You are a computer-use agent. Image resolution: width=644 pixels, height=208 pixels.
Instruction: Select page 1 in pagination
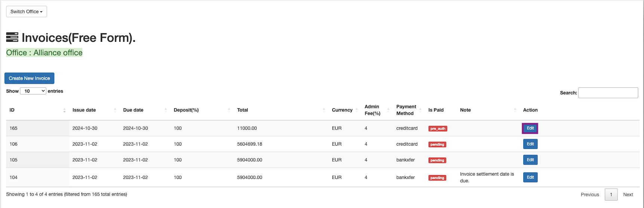[x=611, y=195]
